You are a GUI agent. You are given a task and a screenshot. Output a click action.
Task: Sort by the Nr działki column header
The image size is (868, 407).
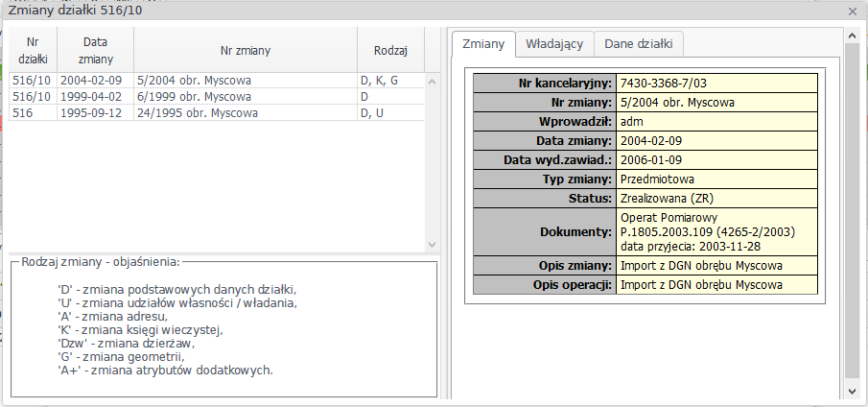click(x=34, y=50)
